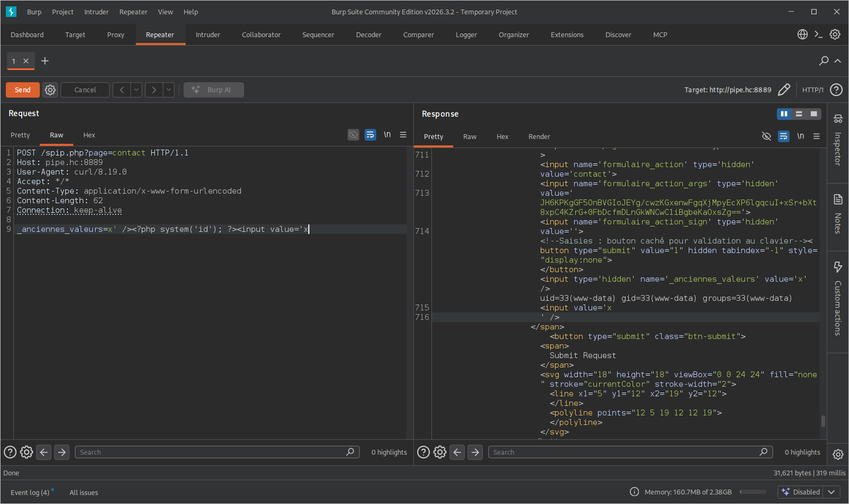The width and height of the screenshot is (849, 504).
Task: Open the Intruder menu in menu bar
Action: point(97,12)
